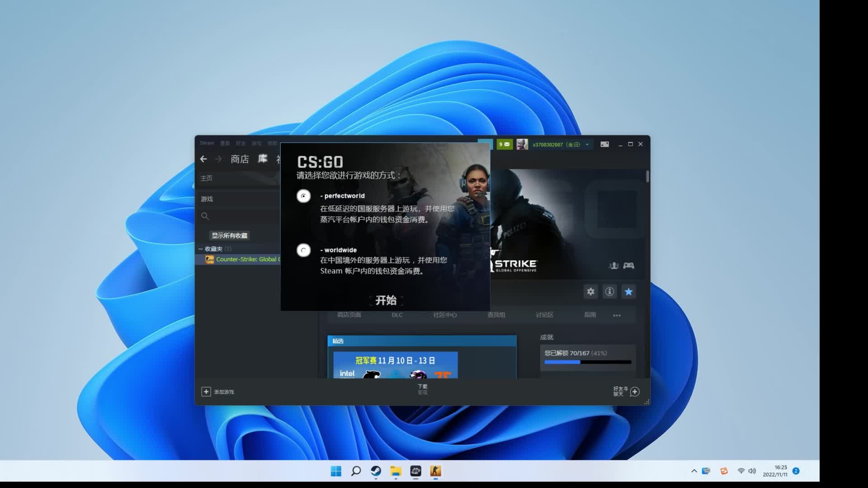Image resolution: width=868 pixels, height=488 pixels.
Task: Open game settings gear icon
Action: pyautogui.click(x=590, y=291)
